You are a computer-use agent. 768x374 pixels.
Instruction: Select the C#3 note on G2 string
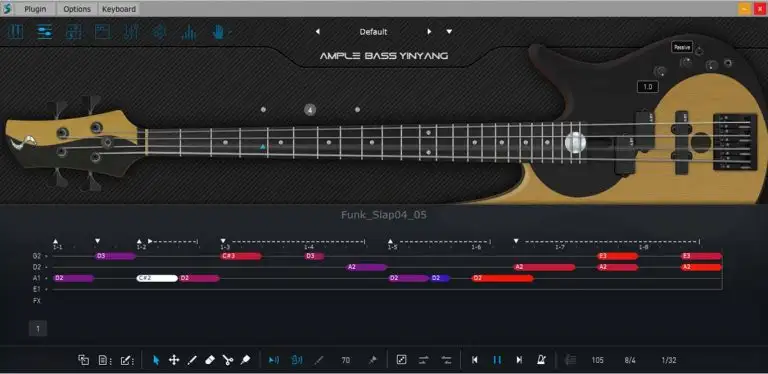click(x=240, y=256)
